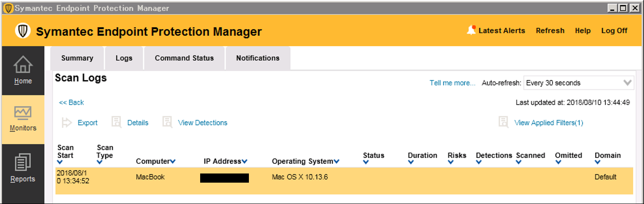The width and height of the screenshot is (644, 204).
Task: Switch to the Command Status tab
Action: coord(184,58)
